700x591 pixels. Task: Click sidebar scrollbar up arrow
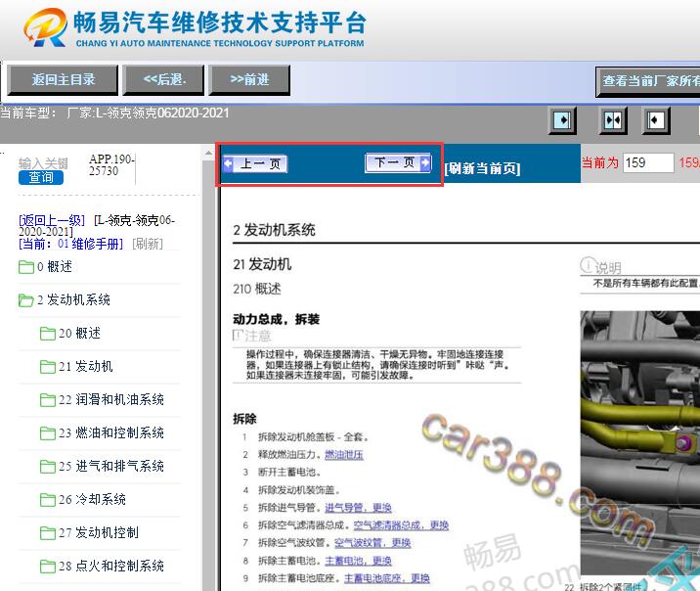point(208,154)
